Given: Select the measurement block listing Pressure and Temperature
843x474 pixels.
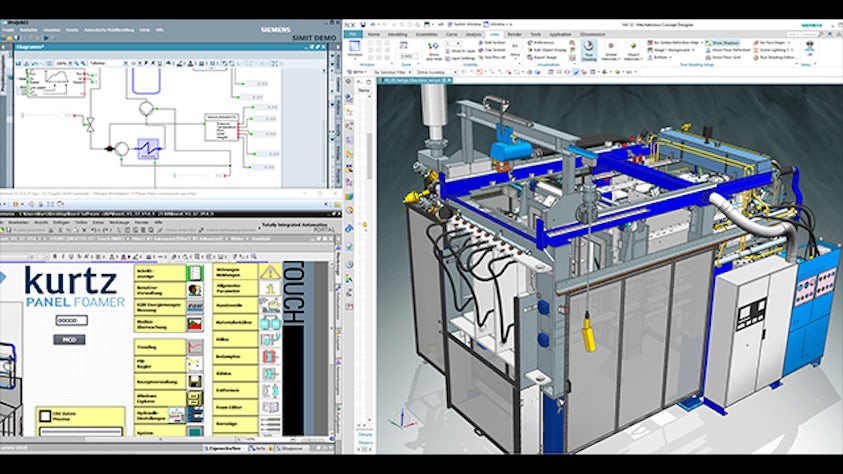Looking at the screenshot, I should pos(222,127).
